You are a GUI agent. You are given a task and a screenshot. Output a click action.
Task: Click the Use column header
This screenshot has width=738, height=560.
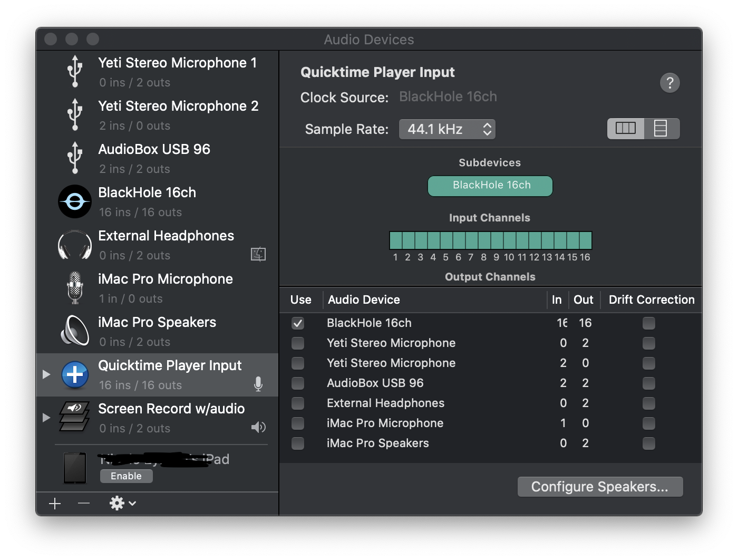point(301,300)
